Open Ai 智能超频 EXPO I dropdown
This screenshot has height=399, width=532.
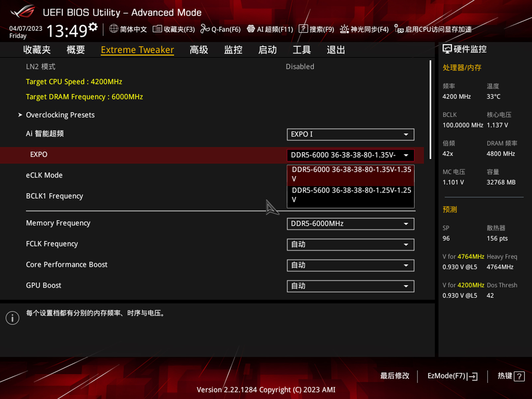pyautogui.click(x=350, y=134)
